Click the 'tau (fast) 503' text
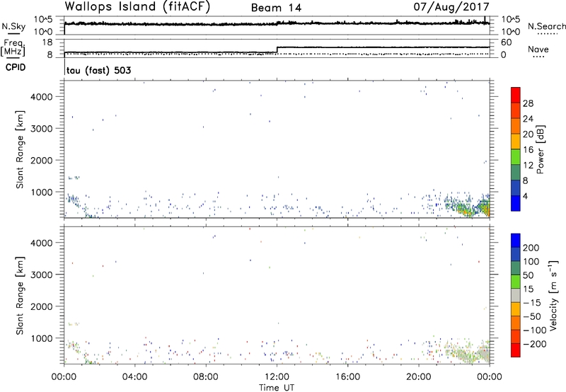The width and height of the screenshot is (566, 392). 98,70
